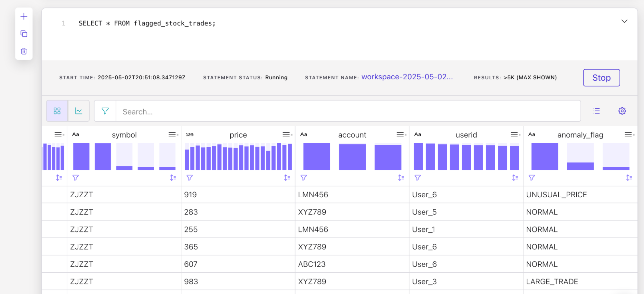The image size is (644, 294).
Task: Filter the price column
Action: (190, 178)
